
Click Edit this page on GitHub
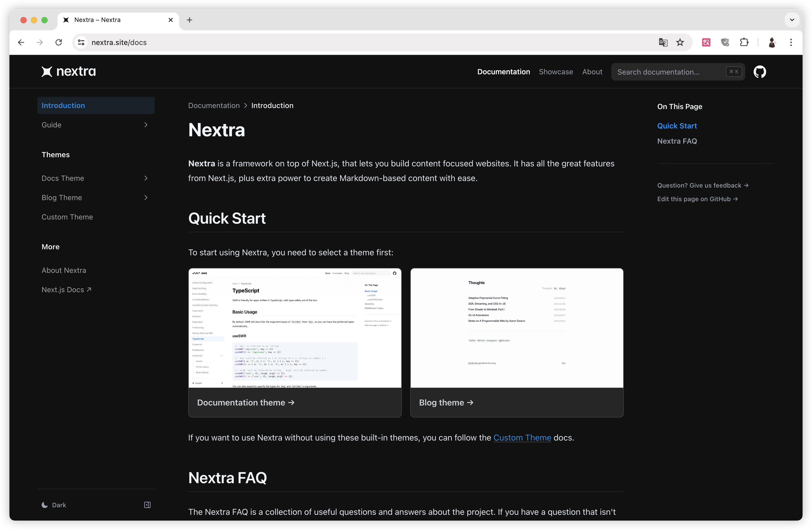tap(697, 199)
